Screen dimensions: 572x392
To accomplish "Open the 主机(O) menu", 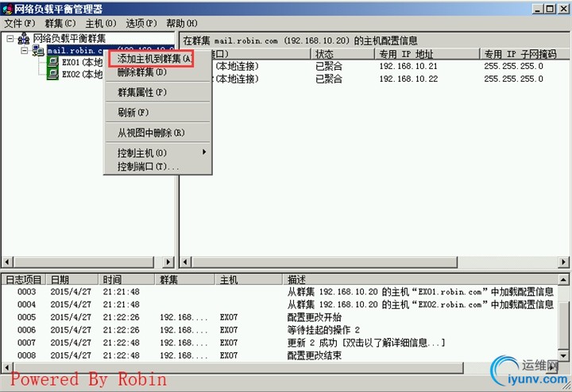I will (x=101, y=24).
